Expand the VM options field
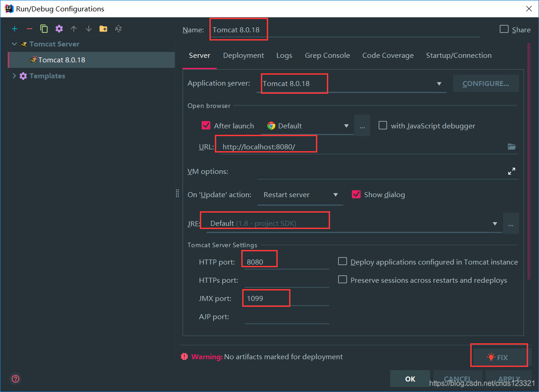The width and height of the screenshot is (539, 392). (512, 171)
